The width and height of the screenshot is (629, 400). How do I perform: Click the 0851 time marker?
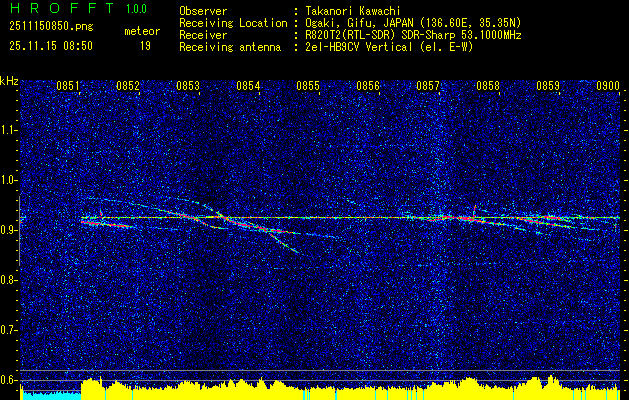[67, 86]
